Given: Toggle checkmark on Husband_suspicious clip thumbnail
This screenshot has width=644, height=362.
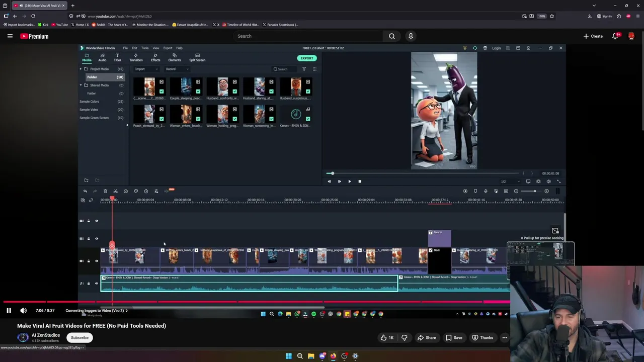Looking at the screenshot, I should [308, 92].
